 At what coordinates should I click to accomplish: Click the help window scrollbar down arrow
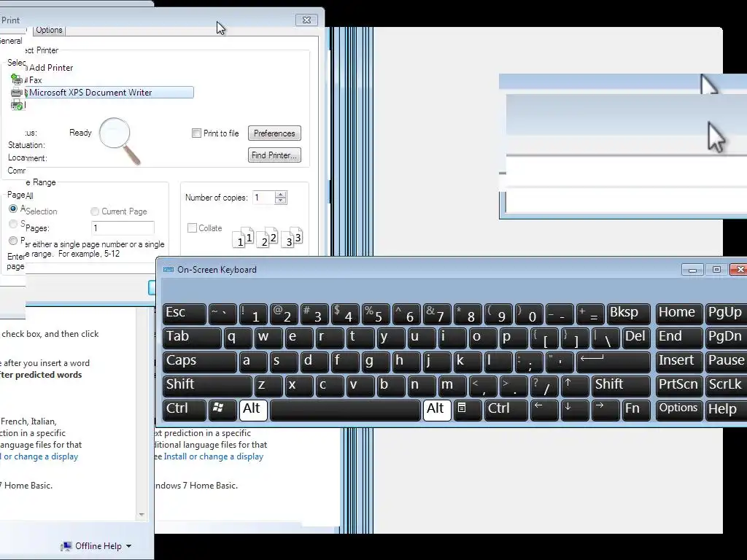click(142, 515)
